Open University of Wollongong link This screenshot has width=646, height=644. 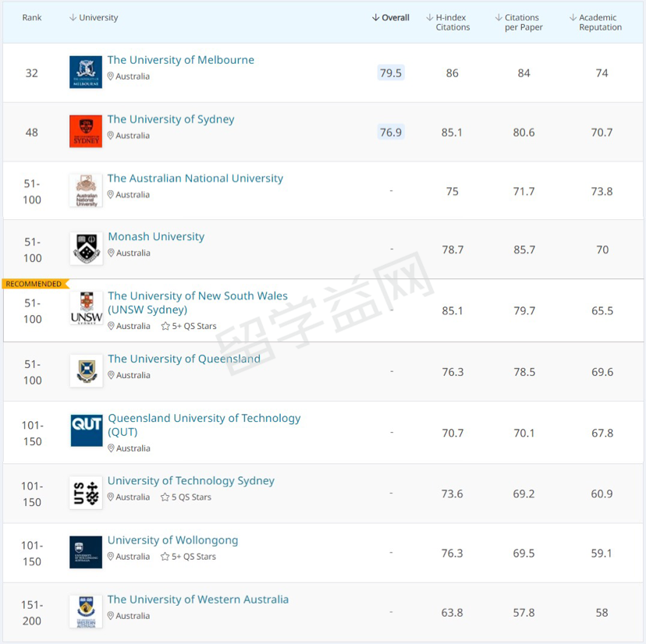[x=173, y=540]
